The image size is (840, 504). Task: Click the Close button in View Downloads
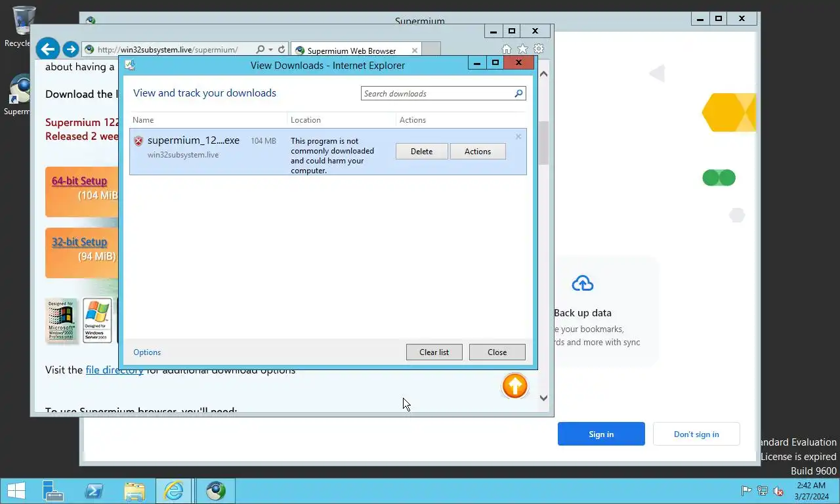(x=497, y=352)
